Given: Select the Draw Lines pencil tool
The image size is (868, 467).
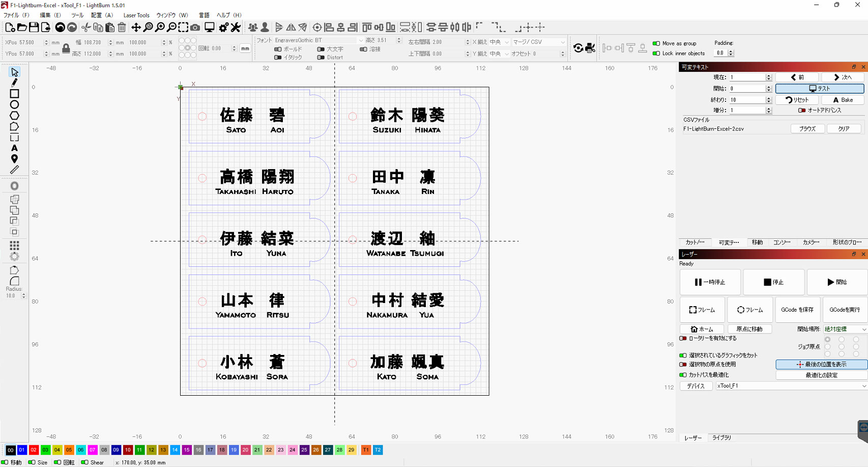Looking at the screenshot, I should click(14, 83).
